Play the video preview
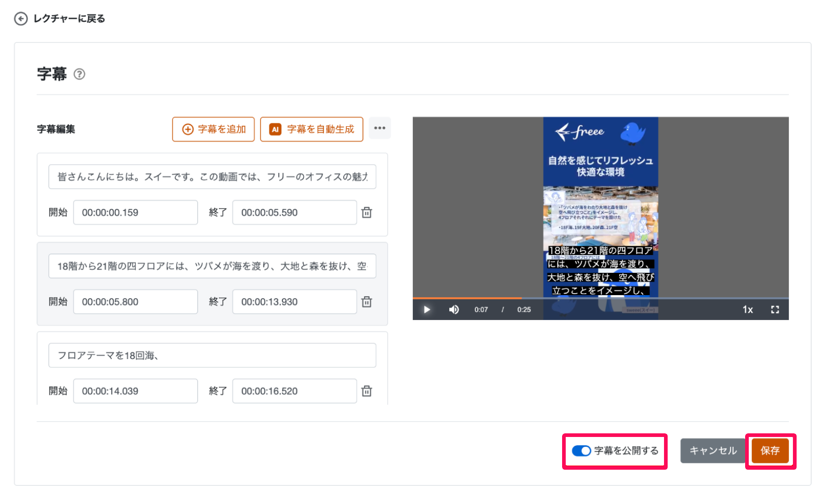 427,310
